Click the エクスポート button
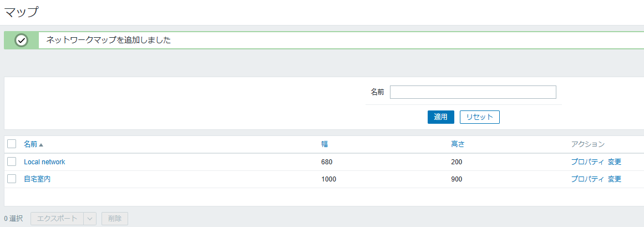 [57, 219]
